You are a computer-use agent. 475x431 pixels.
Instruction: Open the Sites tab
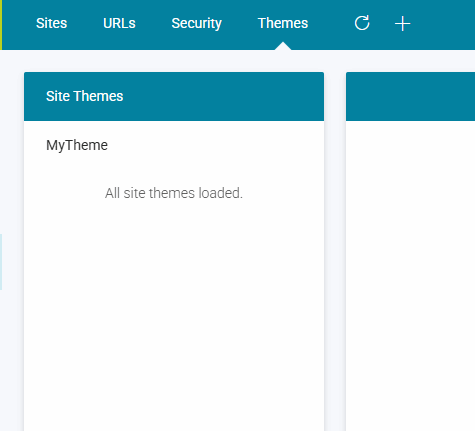click(x=52, y=23)
